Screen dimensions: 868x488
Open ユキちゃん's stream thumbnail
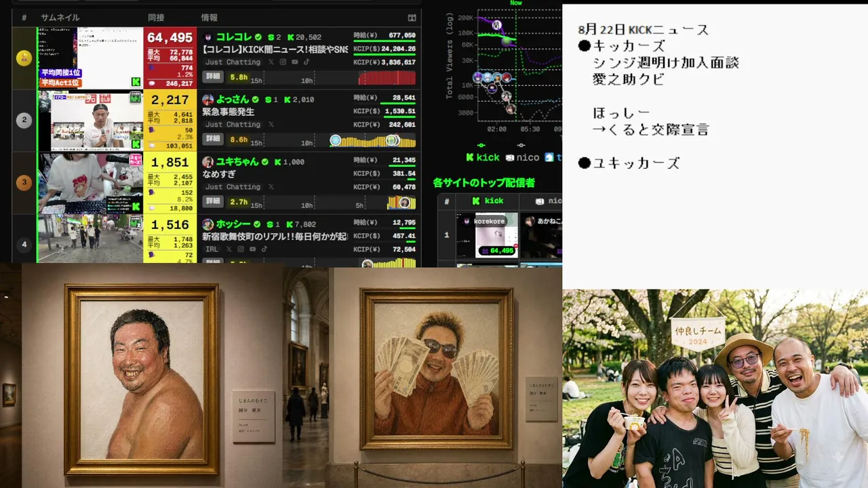[x=90, y=183]
